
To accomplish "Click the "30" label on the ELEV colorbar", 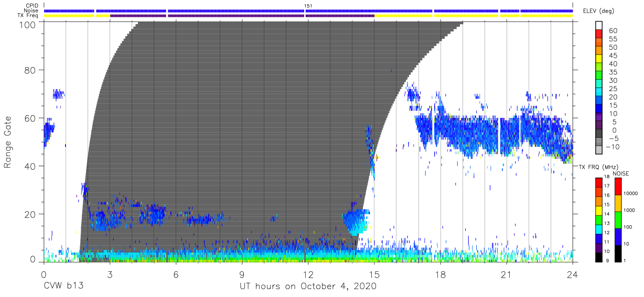I will point(613,80).
